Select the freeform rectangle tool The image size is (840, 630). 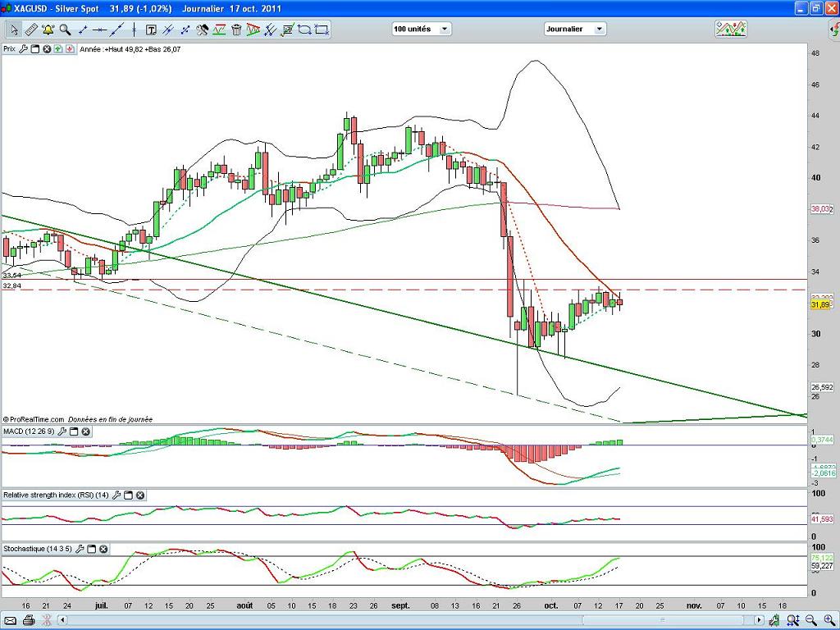pyautogui.click(x=304, y=30)
